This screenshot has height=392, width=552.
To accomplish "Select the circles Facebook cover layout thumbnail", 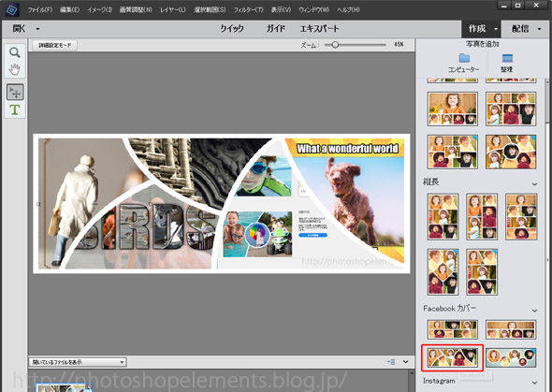I will pos(511,358).
